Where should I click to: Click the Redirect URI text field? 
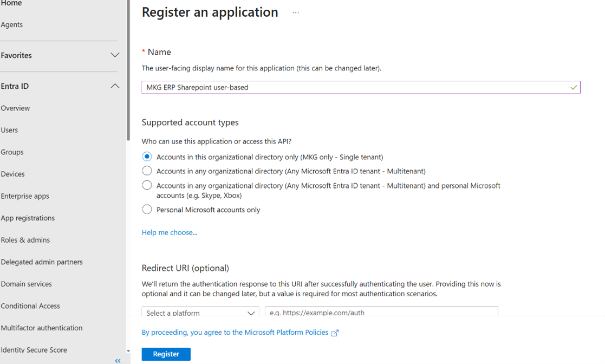381,313
